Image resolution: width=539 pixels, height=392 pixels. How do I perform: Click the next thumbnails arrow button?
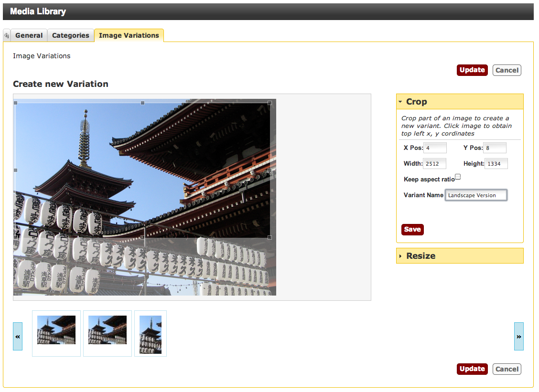(518, 336)
